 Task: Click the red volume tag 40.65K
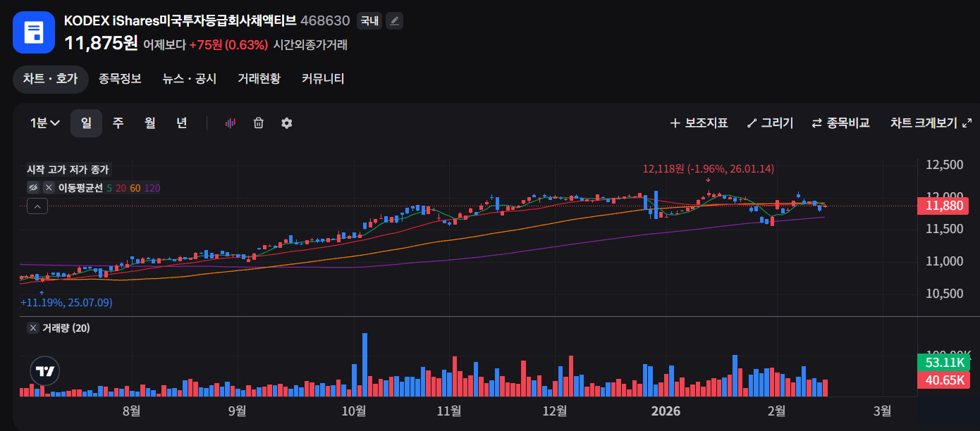[x=944, y=380]
